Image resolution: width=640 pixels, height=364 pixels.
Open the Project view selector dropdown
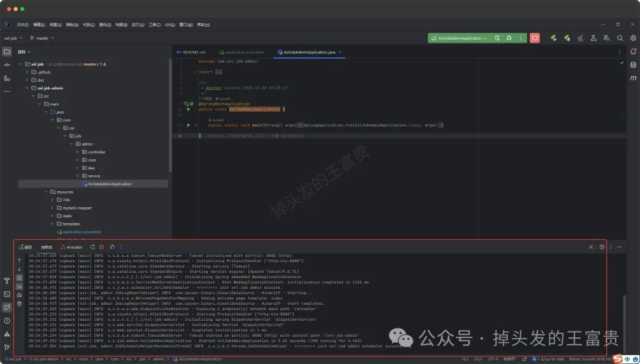point(24,51)
